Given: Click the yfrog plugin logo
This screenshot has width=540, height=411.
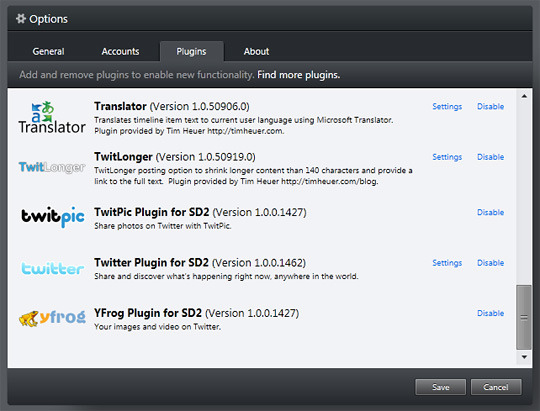Looking at the screenshot, I should point(52,318).
